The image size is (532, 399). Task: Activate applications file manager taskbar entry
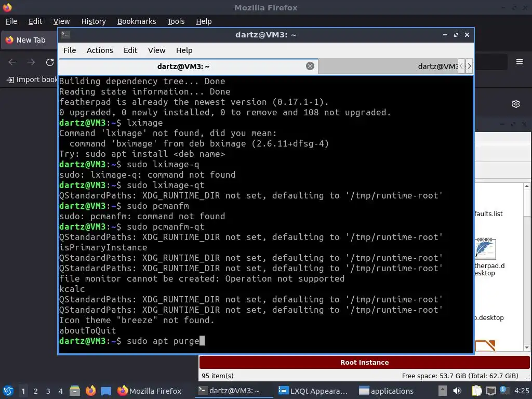(387, 391)
